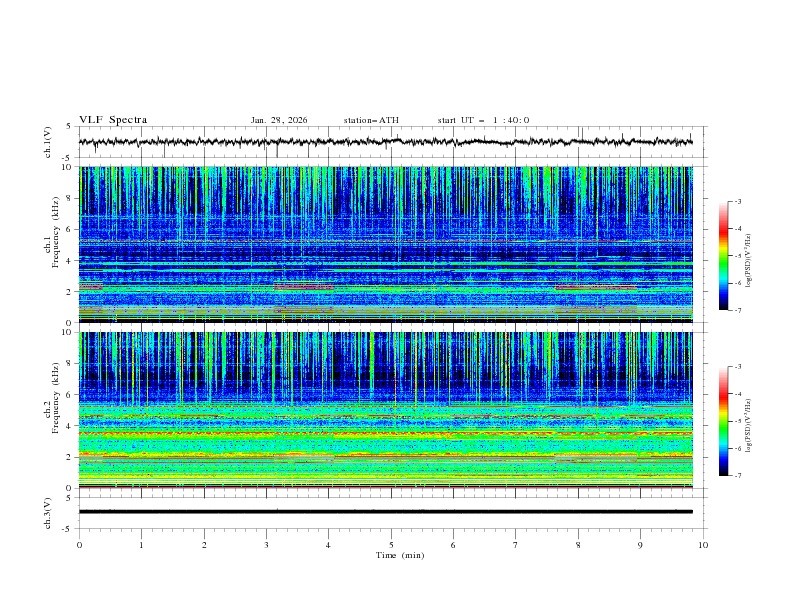Select the "start UT = 1:40:0" text
Screen dimensions: 792x612
(483, 120)
